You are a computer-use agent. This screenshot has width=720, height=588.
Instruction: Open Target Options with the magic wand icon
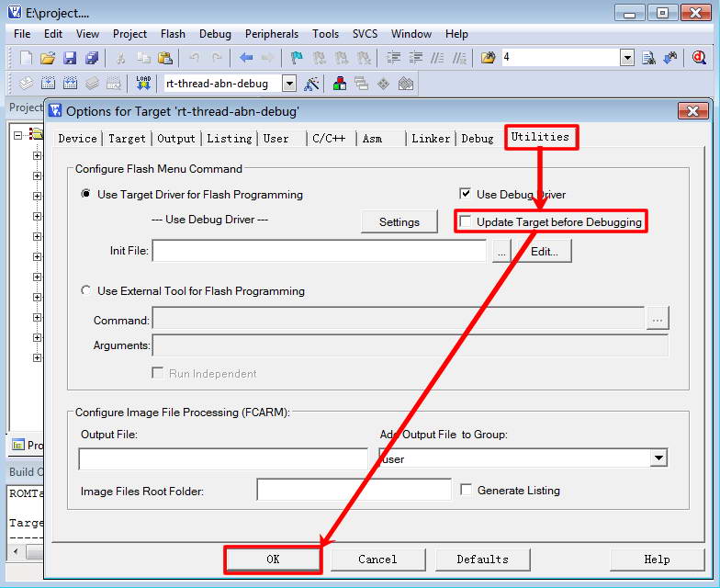pos(312,84)
